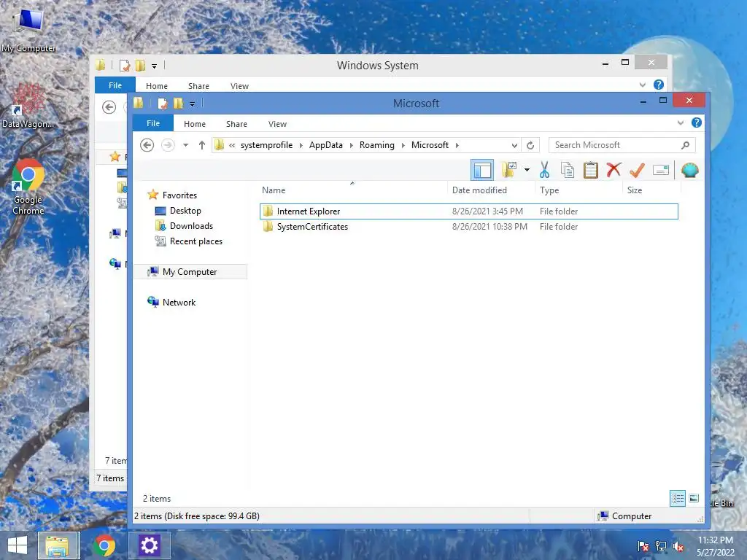Expand the folder options dropdown arrow
This screenshot has width=747, height=560.
[x=527, y=169]
